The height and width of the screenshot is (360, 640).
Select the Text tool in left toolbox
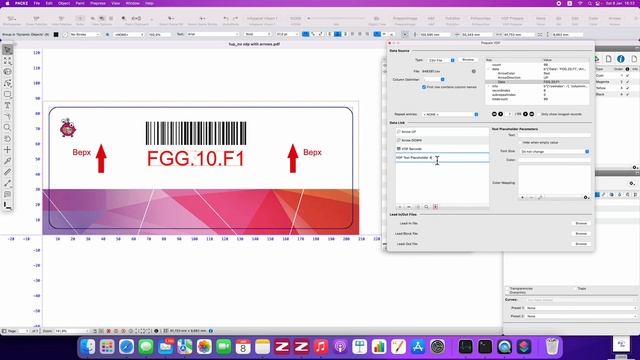click(x=7, y=105)
